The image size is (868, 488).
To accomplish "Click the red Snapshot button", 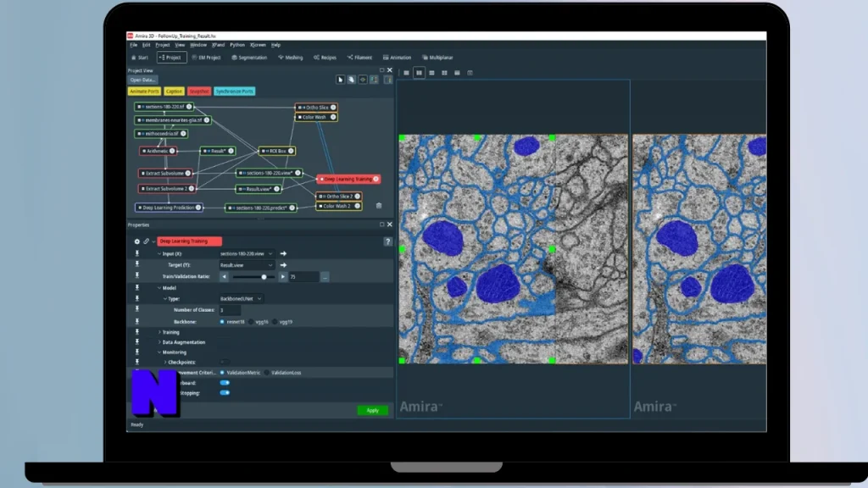I will pos(198,91).
